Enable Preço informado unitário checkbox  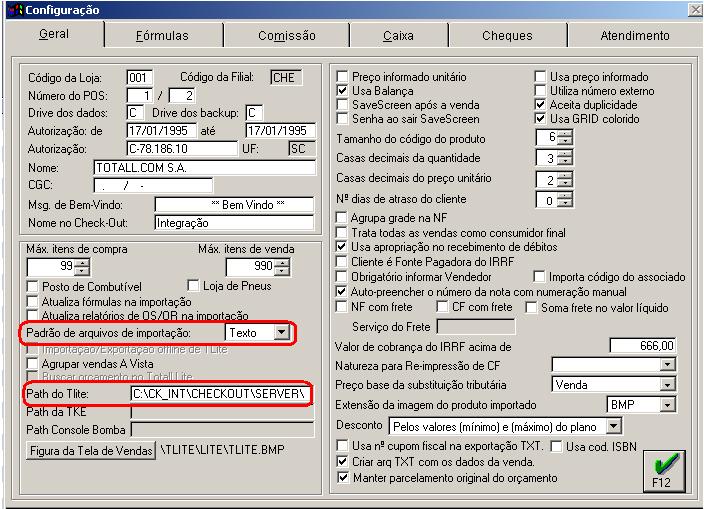coord(342,77)
